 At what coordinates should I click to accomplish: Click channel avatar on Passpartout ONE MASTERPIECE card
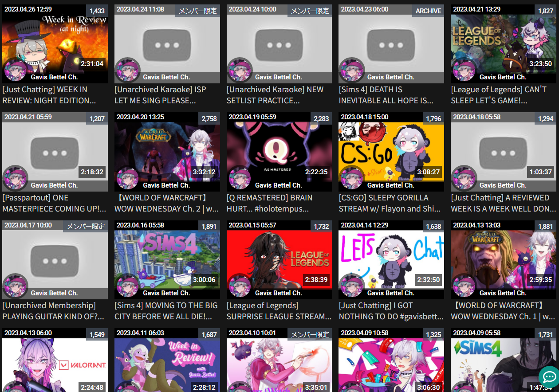click(16, 178)
